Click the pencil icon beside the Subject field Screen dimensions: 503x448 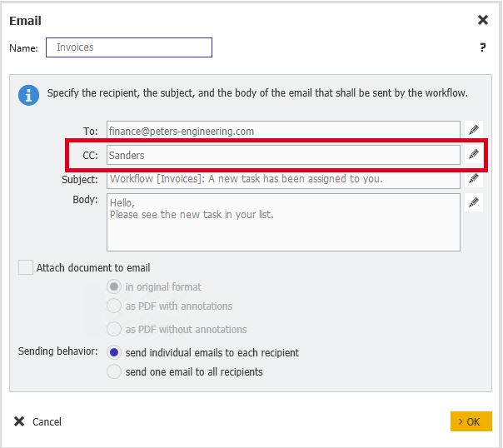pos(474,178)
